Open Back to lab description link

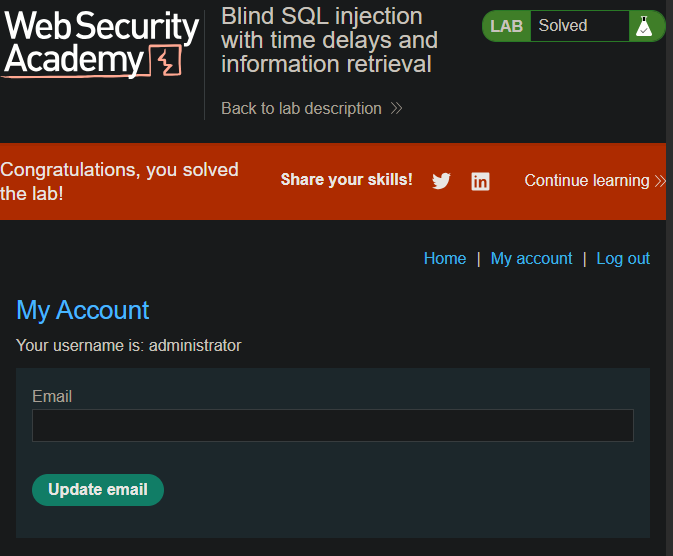coord(312,108)
